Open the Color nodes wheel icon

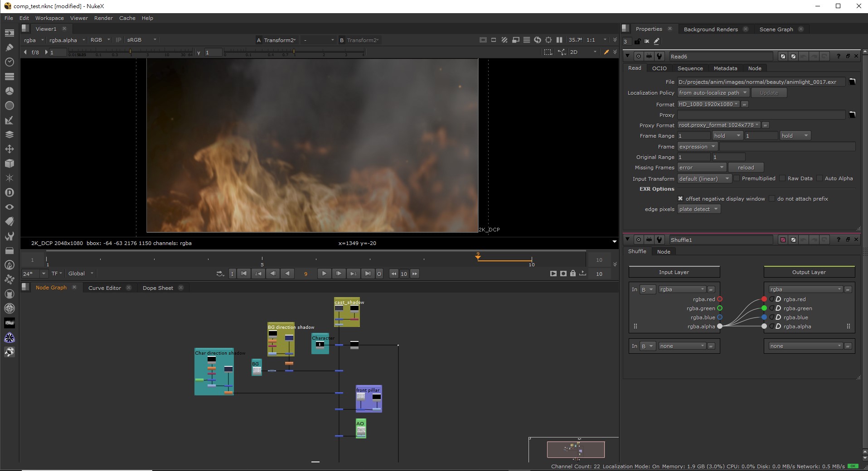point(10,91)
